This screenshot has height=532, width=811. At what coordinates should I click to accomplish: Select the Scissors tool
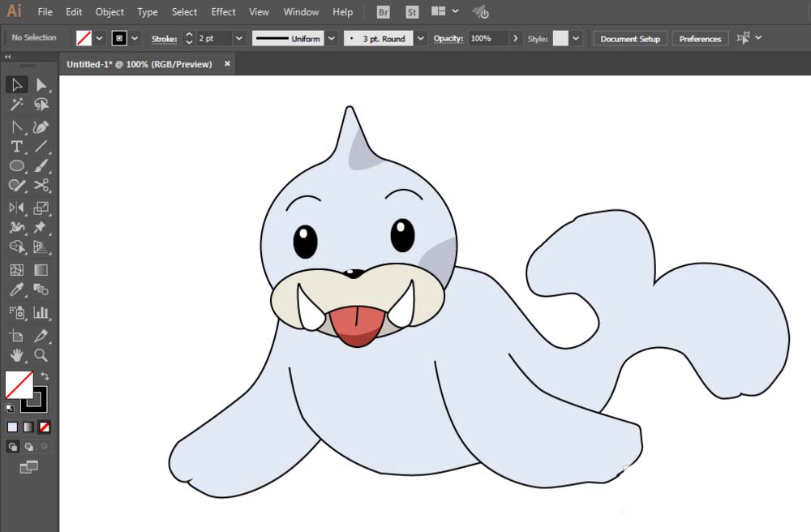click(x=41, y=186)
